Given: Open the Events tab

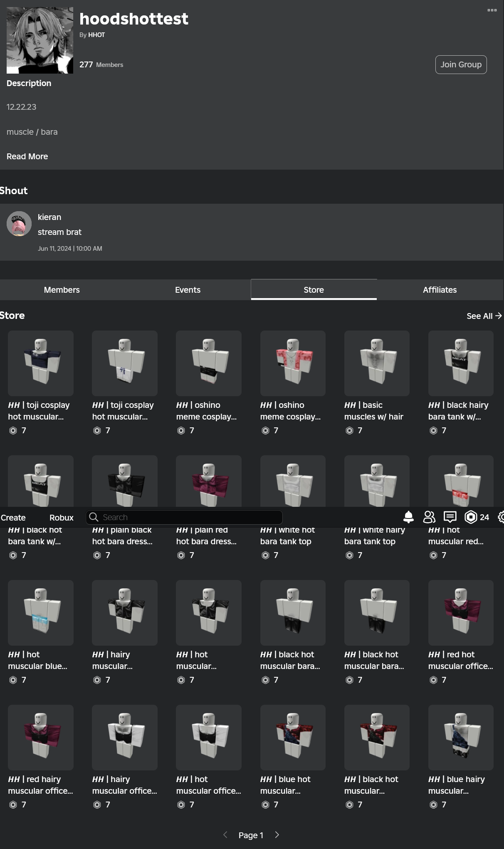Looking at the screenshot, I should tap(188, 290).
